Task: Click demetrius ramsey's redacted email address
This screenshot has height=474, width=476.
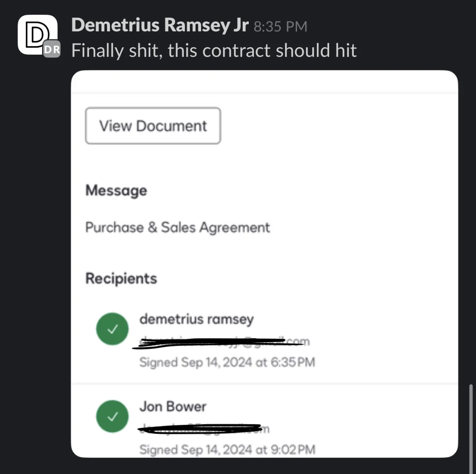Action: pos(222,342)
